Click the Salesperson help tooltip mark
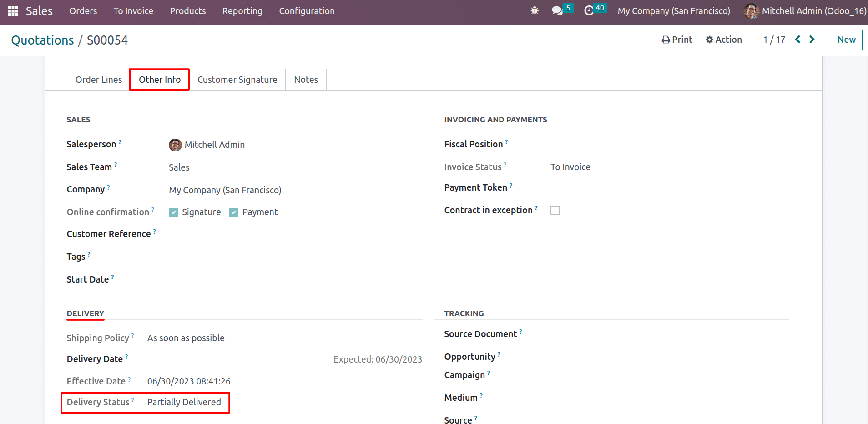868x424 pixels. click(120, 142)
